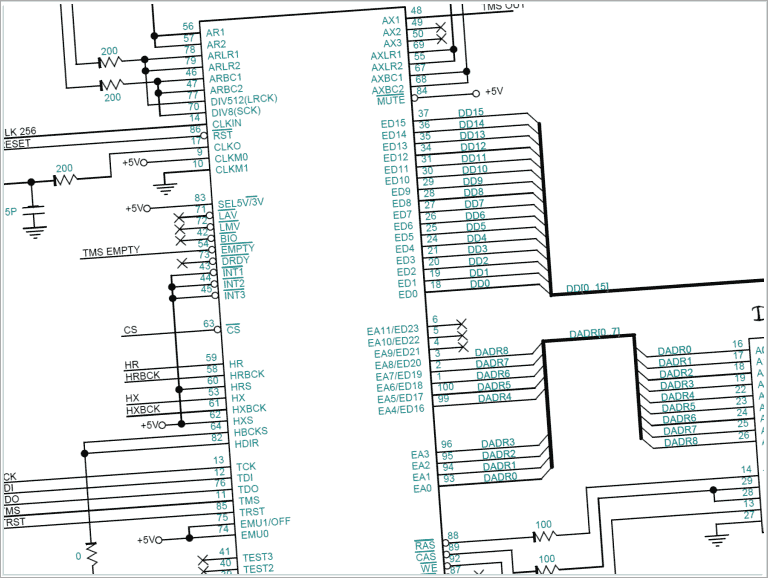The image size is (768, 578).
Task: Select the EMU1/OFF pin label
Action: (x=265, y=522)
